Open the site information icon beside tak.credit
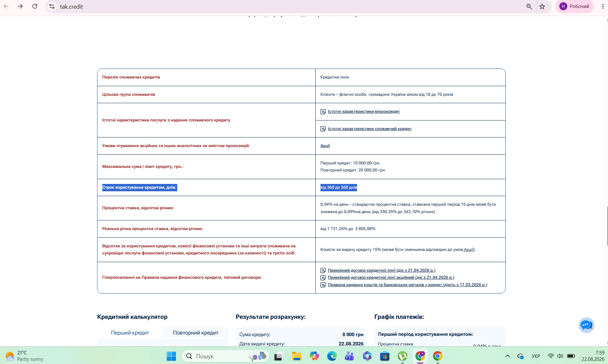The width and height of the screenshot is (608, 364). click(52, 6)
